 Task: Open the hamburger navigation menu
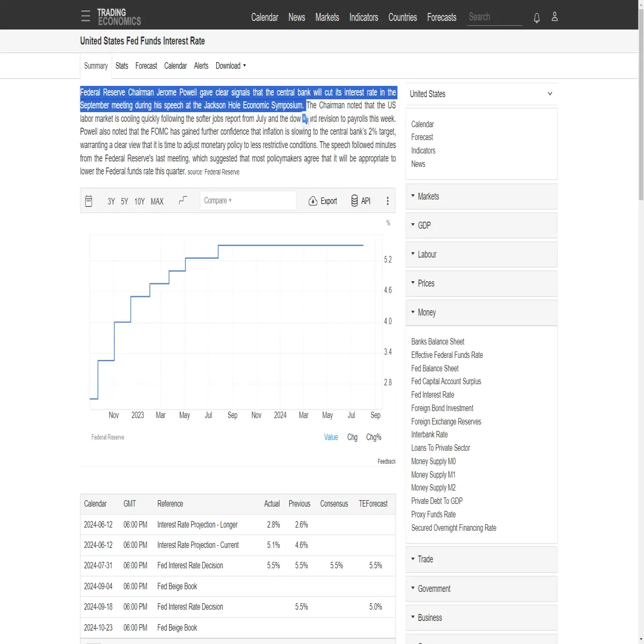[x=86, y=16]
